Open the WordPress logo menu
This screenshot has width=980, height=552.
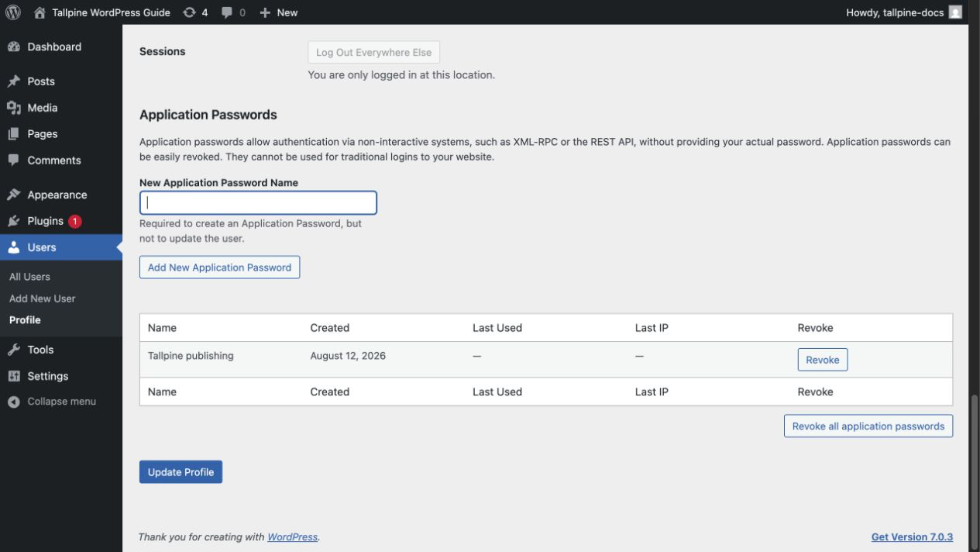click(x=13, y=12)
